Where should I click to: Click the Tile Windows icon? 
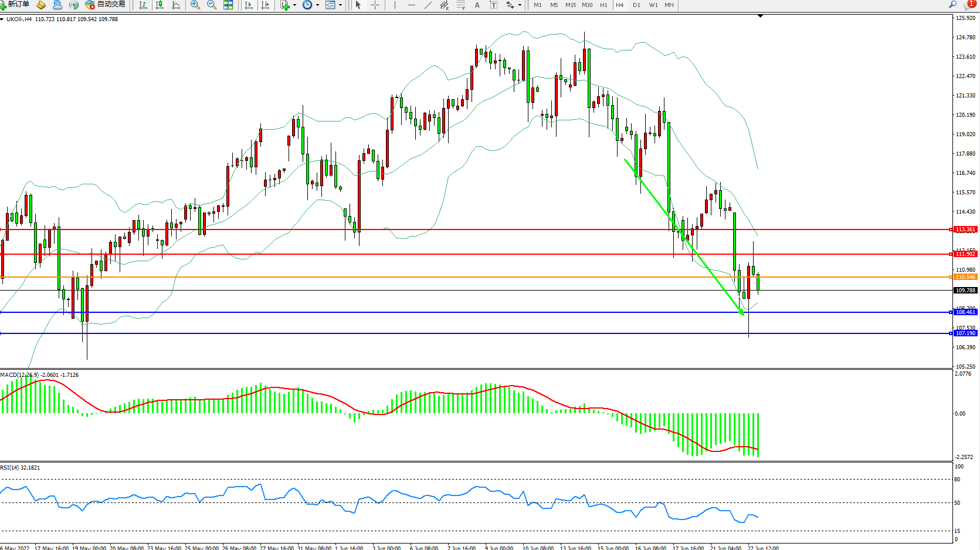[x=228, y=5]
